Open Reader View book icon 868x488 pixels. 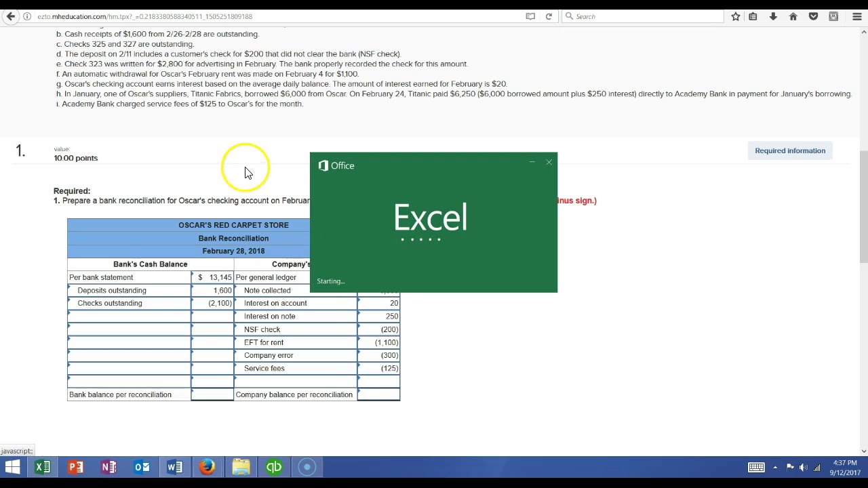[530, 16]
